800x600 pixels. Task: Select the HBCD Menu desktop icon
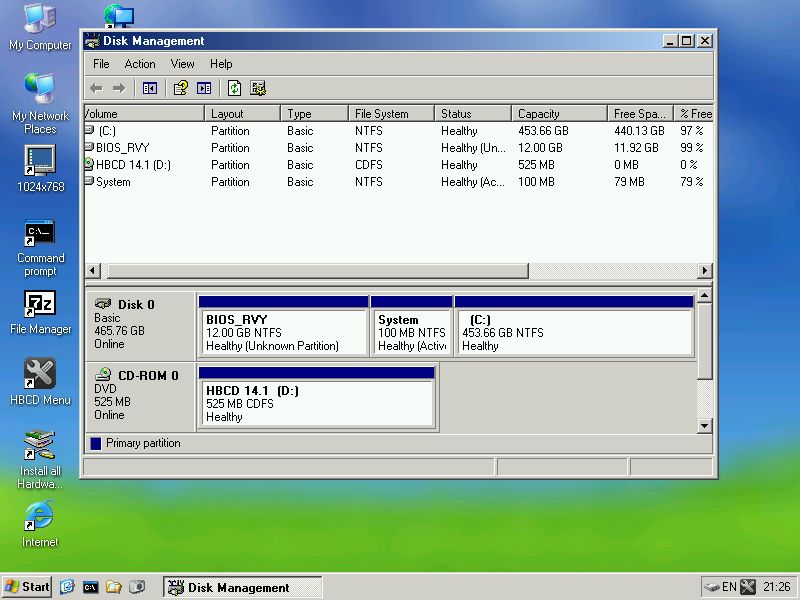click(40, 382)
